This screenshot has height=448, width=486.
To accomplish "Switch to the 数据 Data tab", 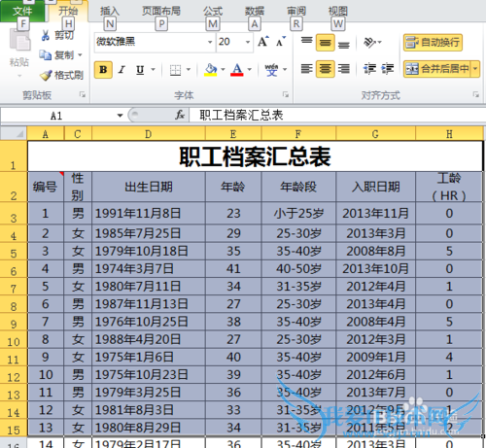I will coord(255,11).
